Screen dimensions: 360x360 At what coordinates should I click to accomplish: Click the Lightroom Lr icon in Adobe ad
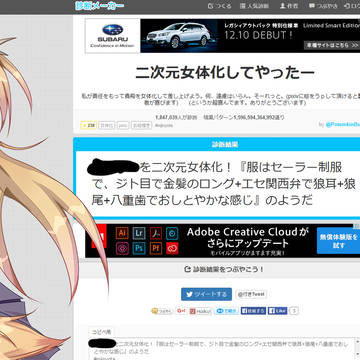(139, 233)
